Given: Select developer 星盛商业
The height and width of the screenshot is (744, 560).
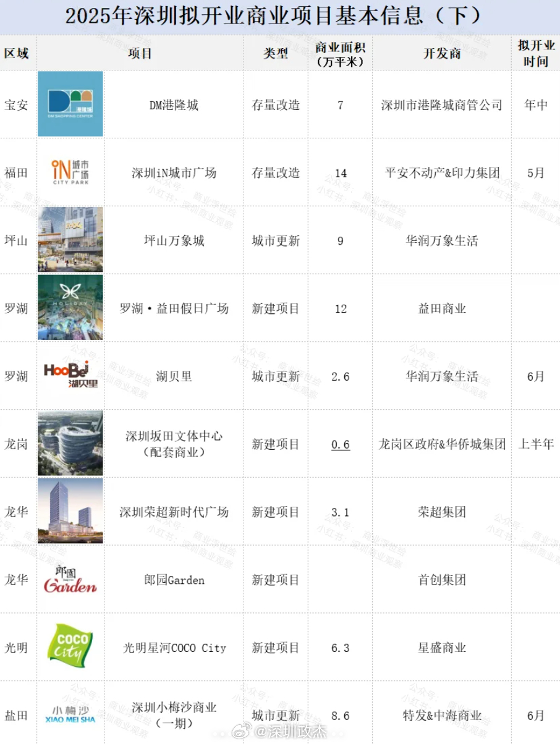Looking at the screenshot, I should point(442,648).
